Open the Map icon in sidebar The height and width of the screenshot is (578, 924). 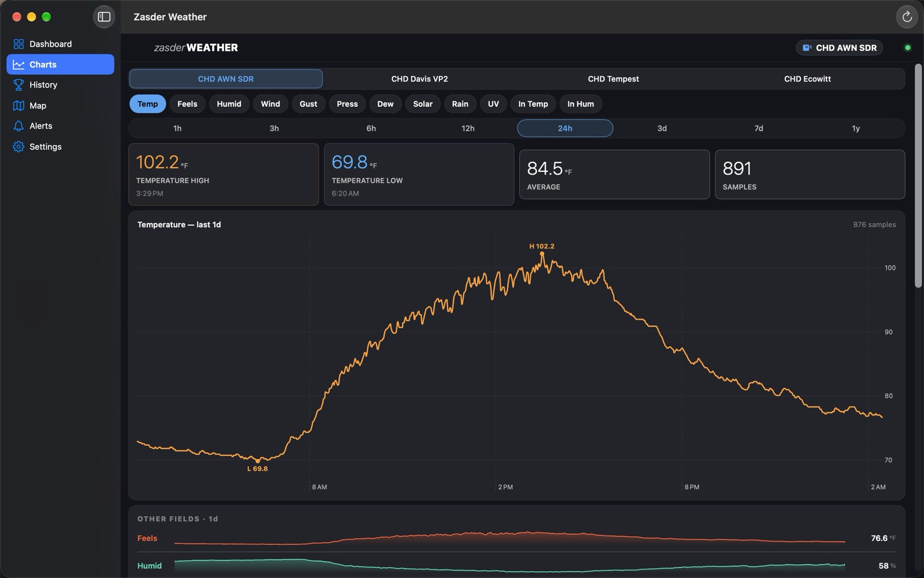18,106
